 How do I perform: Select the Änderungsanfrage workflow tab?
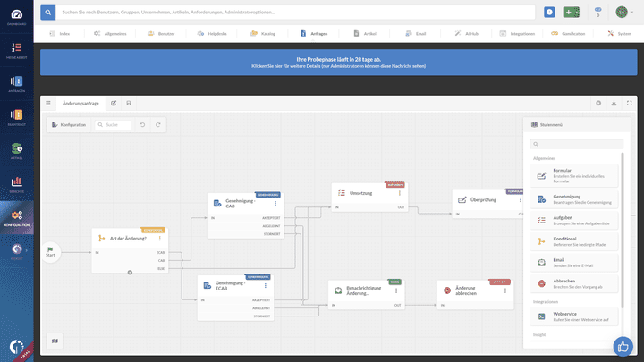click(x=80, y=104)
